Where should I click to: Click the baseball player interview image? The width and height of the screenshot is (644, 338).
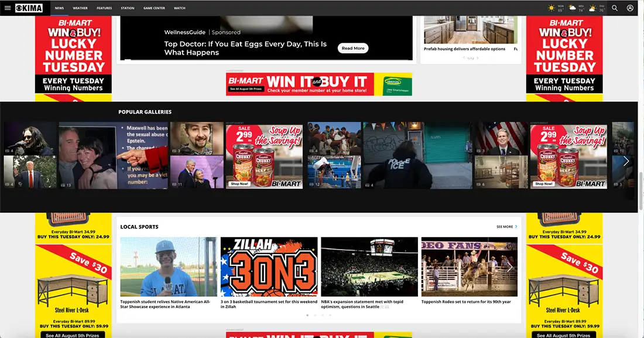point(169,267)
